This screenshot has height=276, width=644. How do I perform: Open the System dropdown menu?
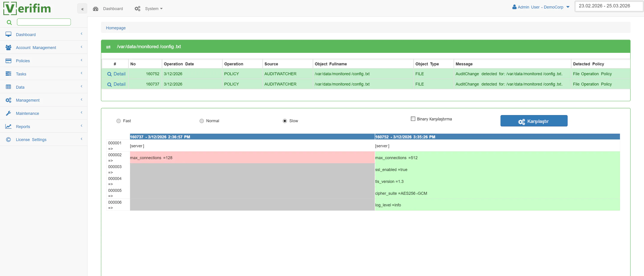153,9
